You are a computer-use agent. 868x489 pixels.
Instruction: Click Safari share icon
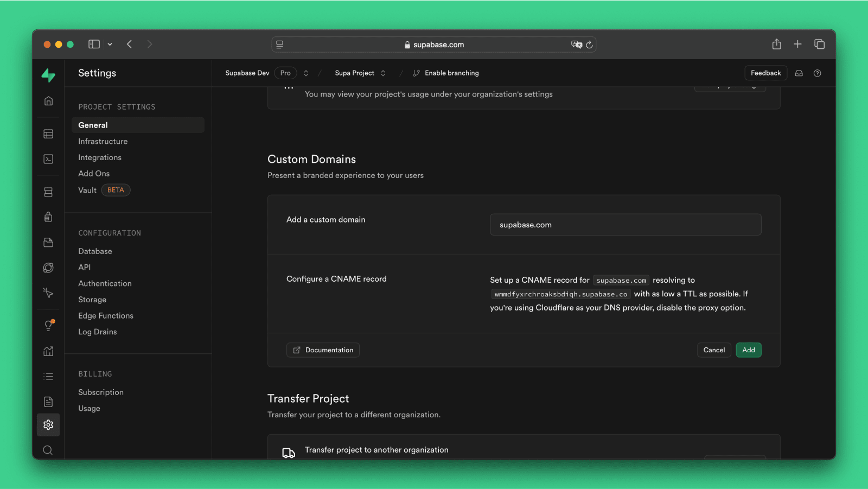pos(777,44)
